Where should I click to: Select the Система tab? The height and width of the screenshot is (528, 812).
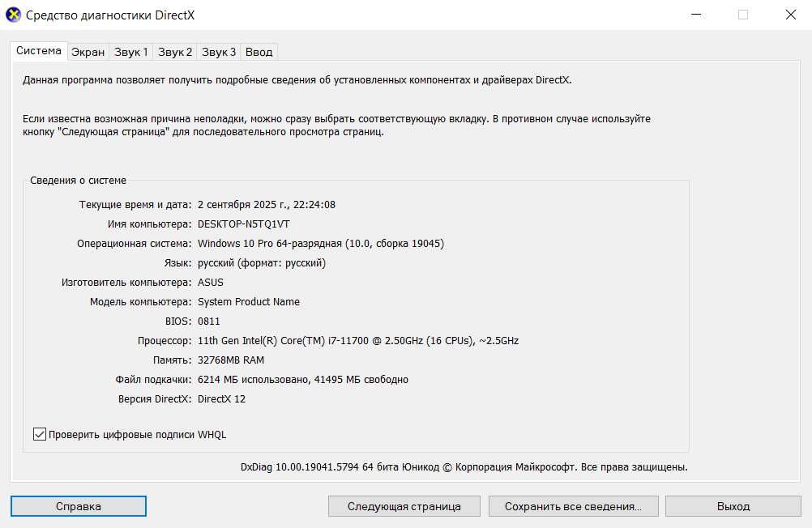pyautogui.click(x=39, y=51)
